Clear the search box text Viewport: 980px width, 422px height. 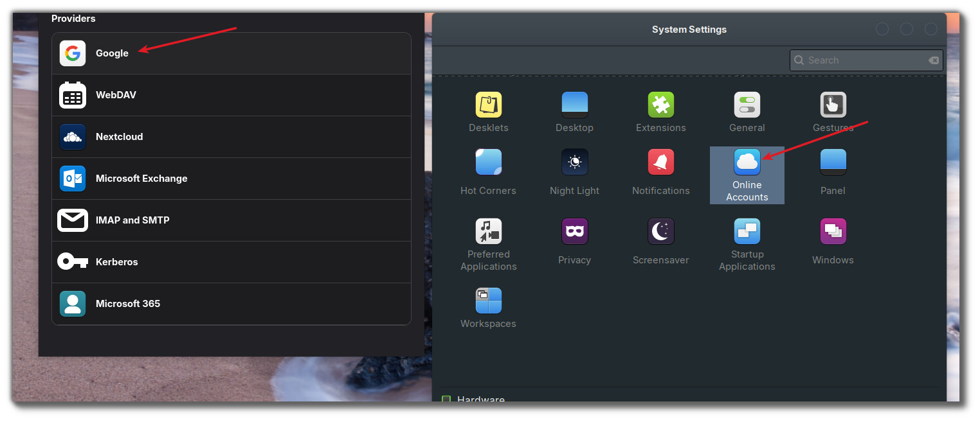(x=933, y=60)
